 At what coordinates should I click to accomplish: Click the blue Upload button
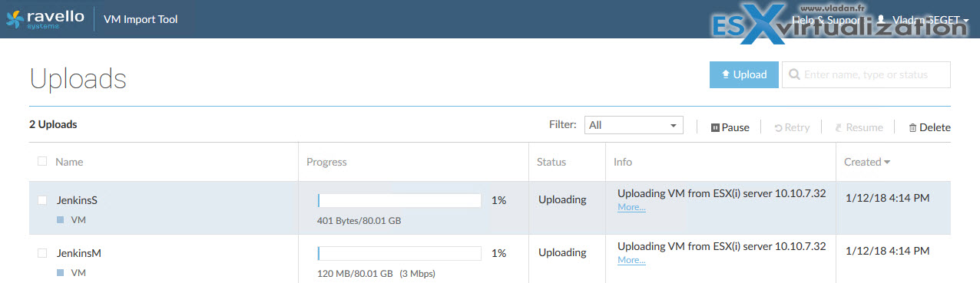point(743,75)
